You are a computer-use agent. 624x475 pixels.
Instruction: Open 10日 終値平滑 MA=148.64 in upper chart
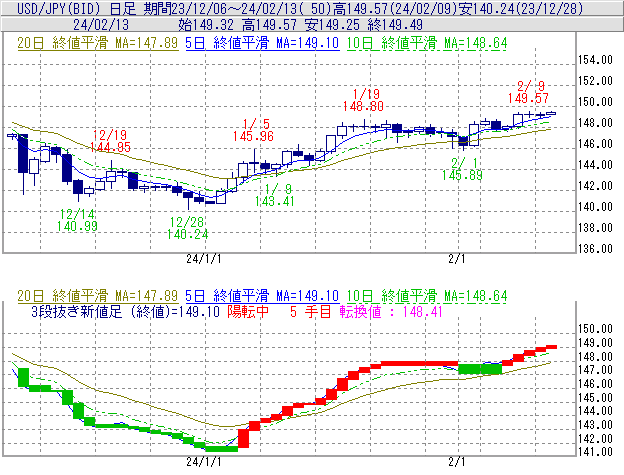(427, 43)
